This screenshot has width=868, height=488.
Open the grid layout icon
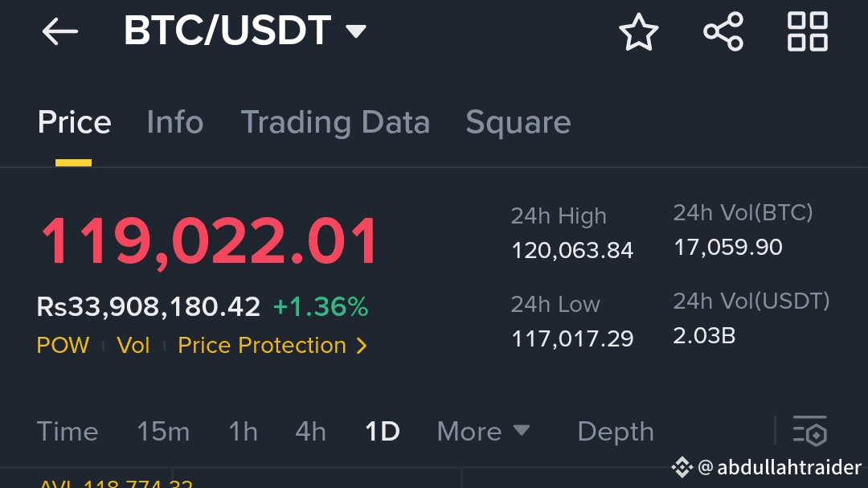click(808, 31)
